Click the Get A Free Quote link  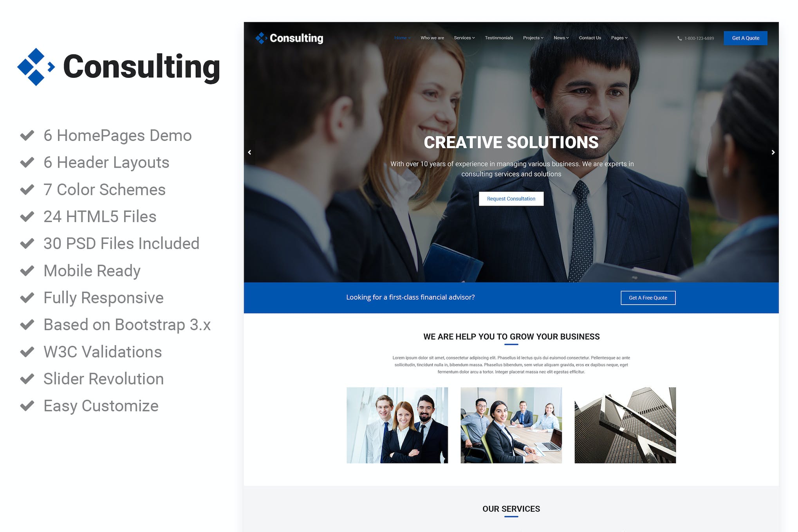647,298
